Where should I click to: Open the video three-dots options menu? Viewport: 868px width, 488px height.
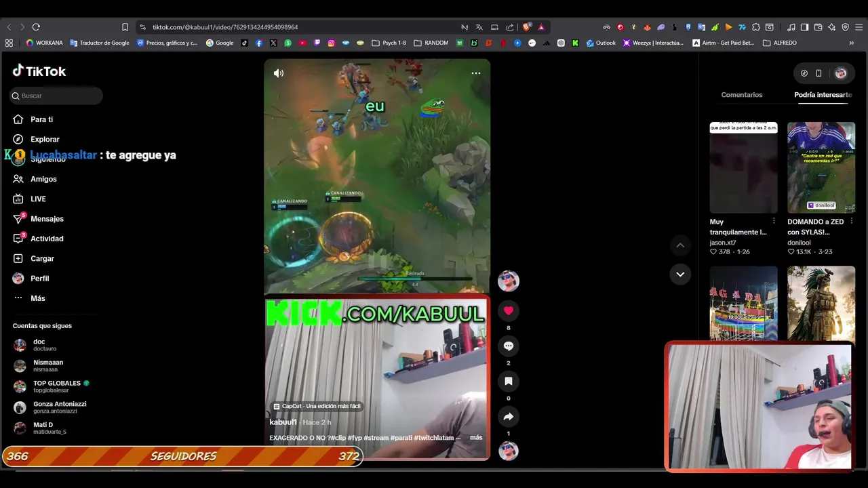click(476, 73)
